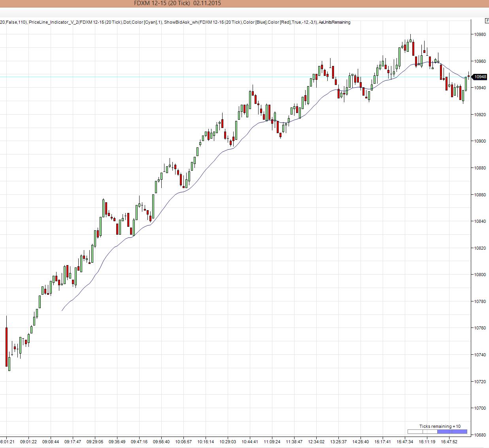Screen dimensions: 489x448
Task: Click the 10920 price axis label
Action: pos(480,115)
